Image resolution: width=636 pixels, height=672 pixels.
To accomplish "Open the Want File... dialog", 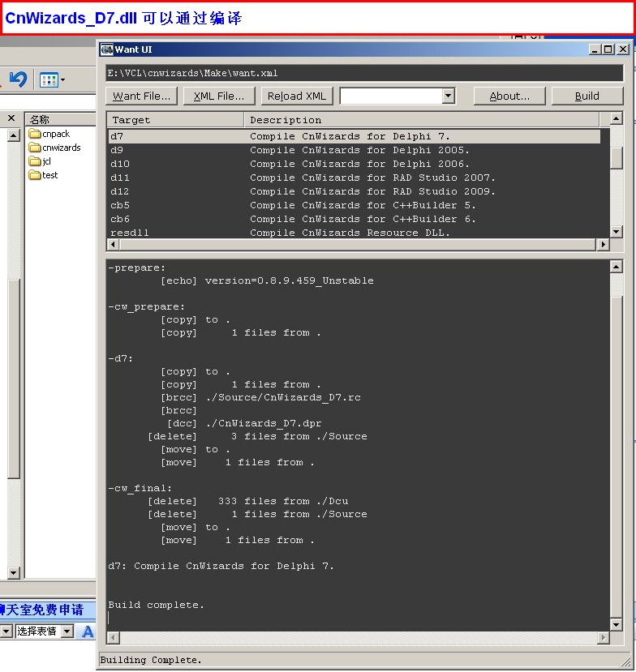I will 141,96.
